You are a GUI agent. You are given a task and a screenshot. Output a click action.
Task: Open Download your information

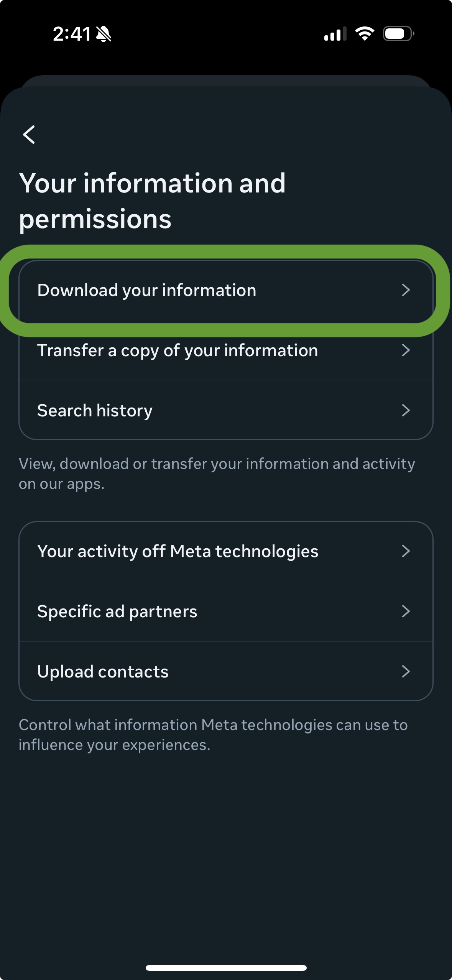[146, 290]
